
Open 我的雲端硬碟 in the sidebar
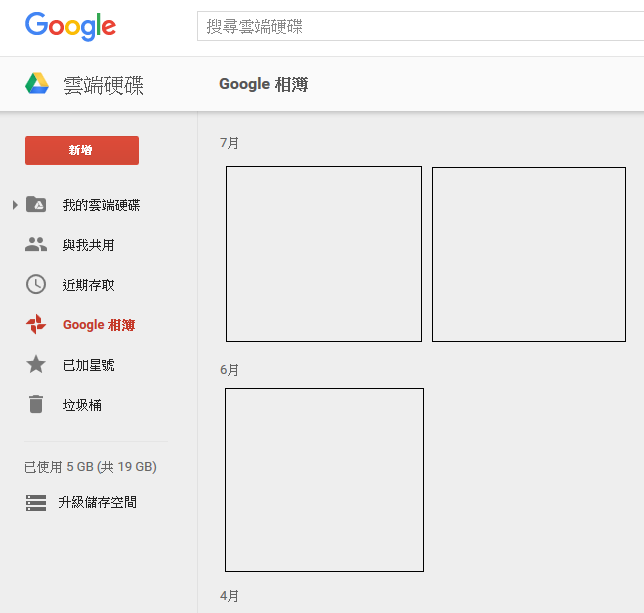point(101,205)
